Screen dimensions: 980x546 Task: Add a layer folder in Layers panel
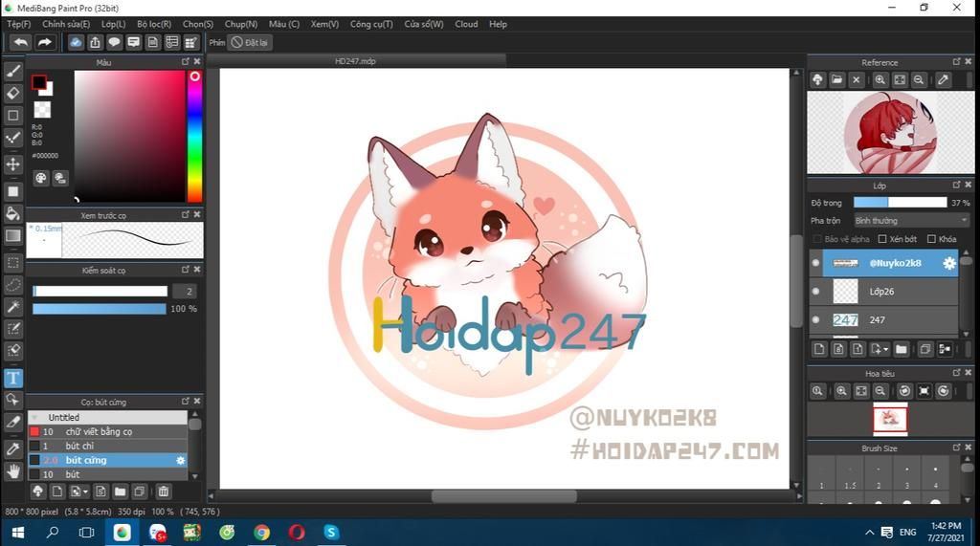(901, 349)
